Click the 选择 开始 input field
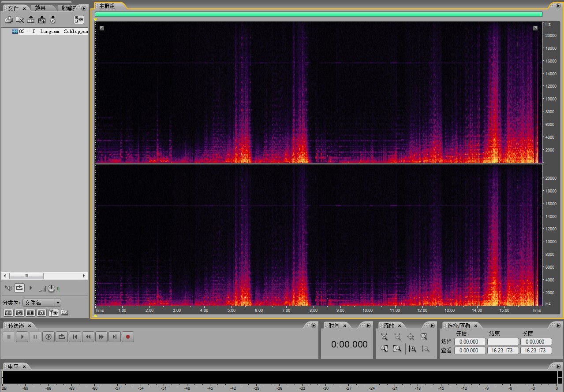This screenshot has width=564, height=392. point(470,342)
